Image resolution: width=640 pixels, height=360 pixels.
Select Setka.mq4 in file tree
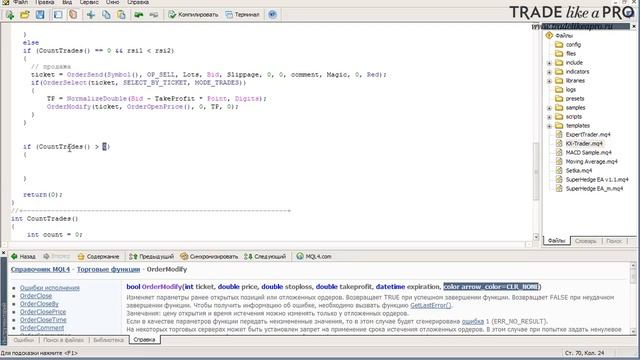[x=578, y=170]
